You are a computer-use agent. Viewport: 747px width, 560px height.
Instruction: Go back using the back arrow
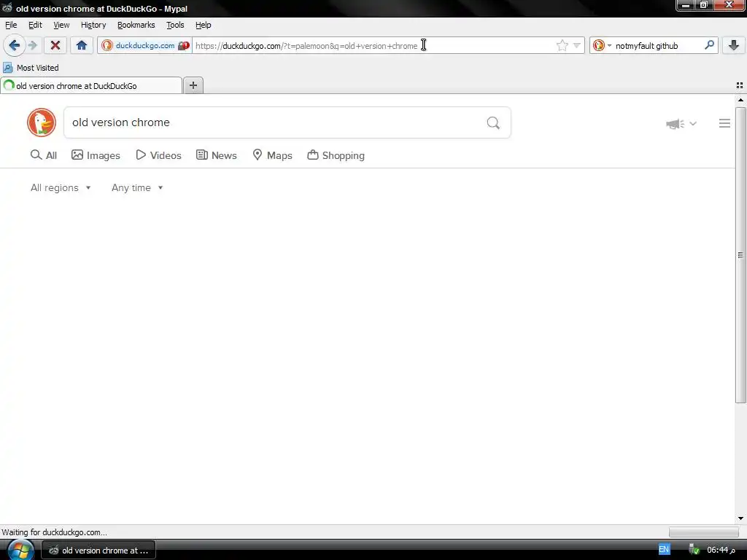15,45
